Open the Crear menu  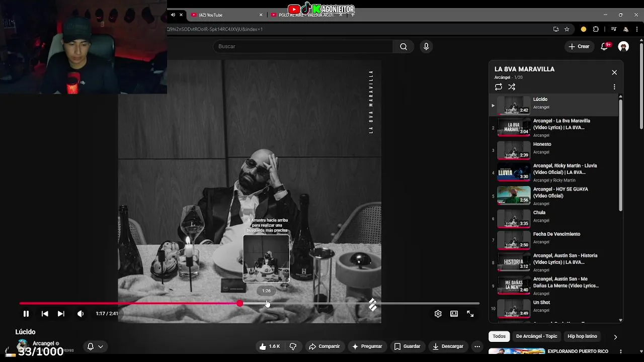click(579, 46)
